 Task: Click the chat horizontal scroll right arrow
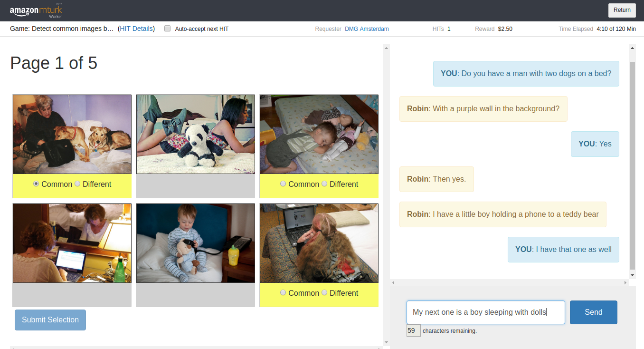(625, 282)
